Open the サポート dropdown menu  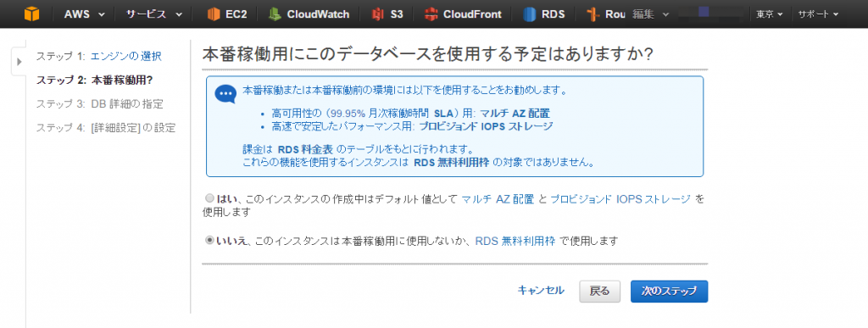click(818, 14)
